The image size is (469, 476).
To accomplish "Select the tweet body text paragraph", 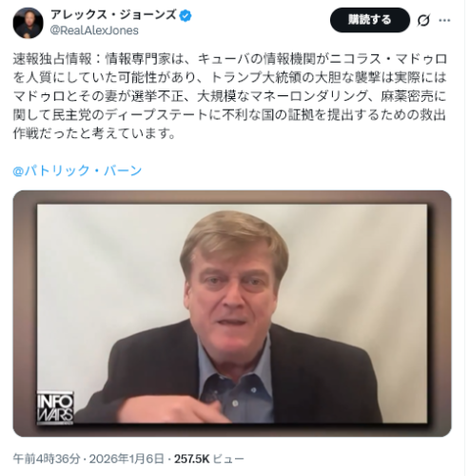I will [230, 96].
